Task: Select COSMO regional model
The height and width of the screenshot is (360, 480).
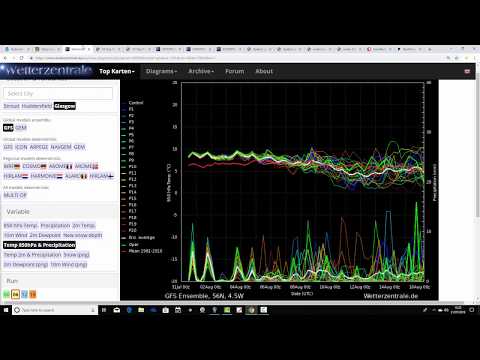Action: click(34, 166)
